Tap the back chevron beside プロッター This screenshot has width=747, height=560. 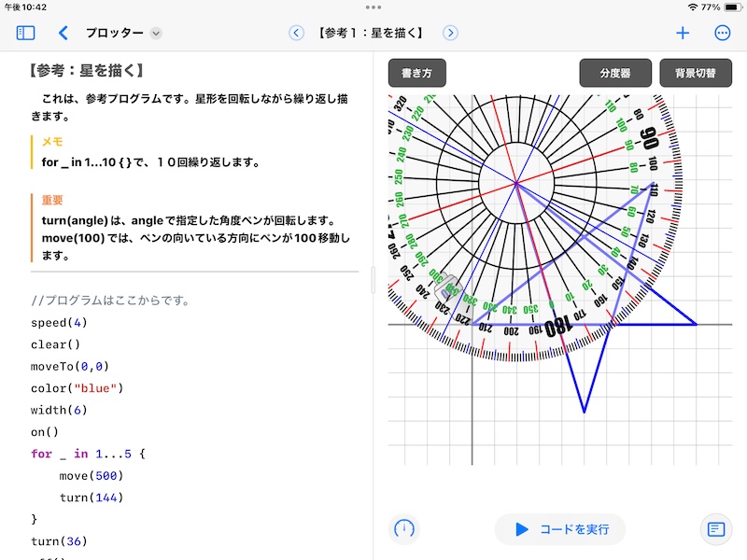(64, 31)
